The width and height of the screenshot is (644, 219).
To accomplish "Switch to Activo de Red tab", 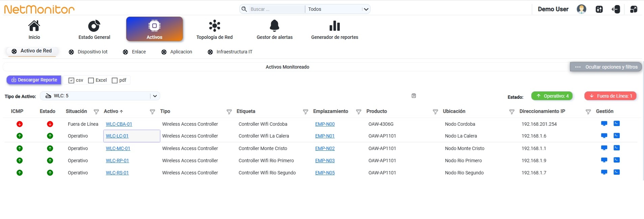I will tap(32, 51).
